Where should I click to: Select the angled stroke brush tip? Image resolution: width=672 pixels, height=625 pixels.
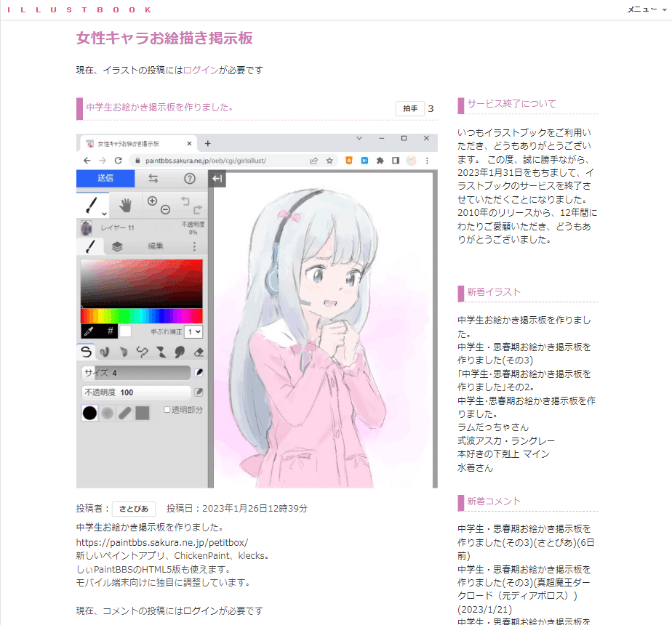click(125, 413)
